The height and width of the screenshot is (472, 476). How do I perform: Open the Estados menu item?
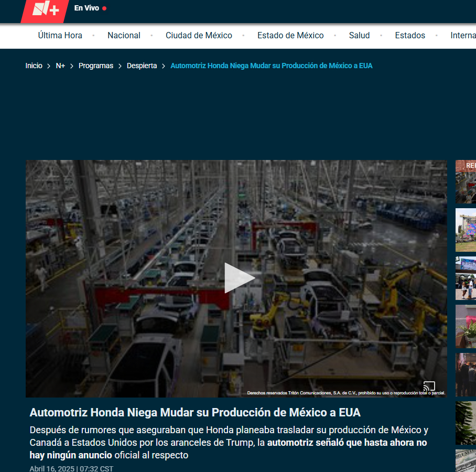pos(410,36)
